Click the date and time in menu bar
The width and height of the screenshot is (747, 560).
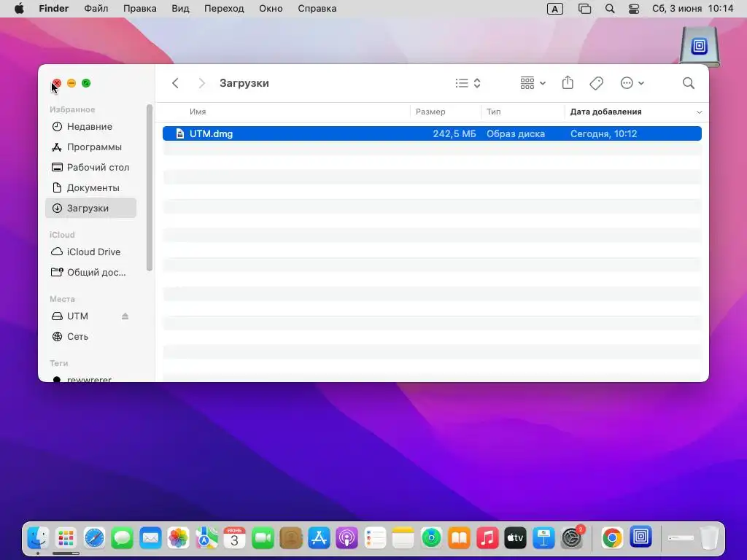click(693, 9)
